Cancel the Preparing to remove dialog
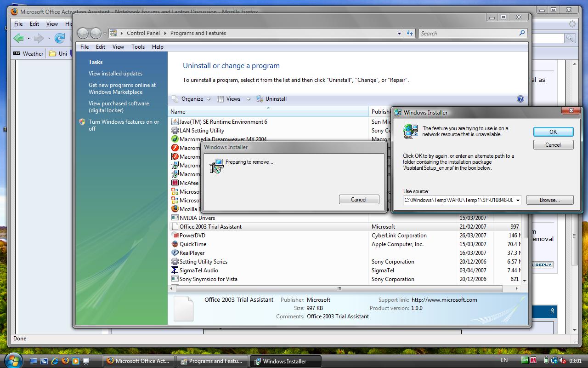588x368 pixels. pos(359,200)
